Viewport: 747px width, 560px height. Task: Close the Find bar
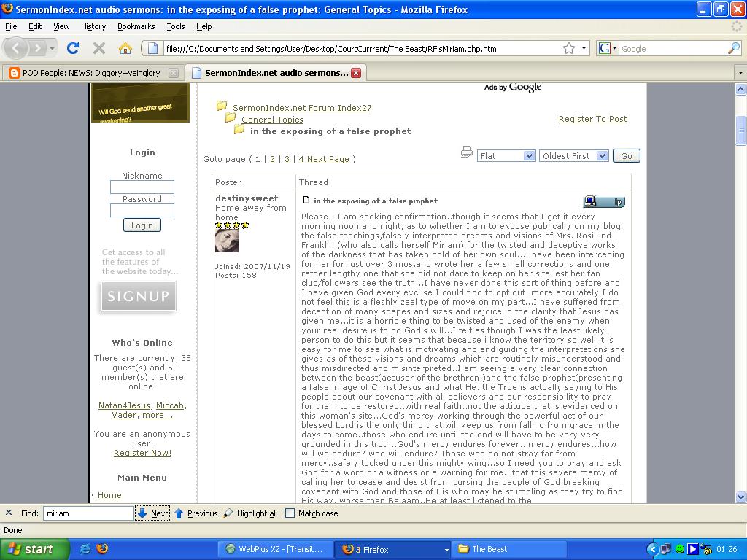pos(9,513)
